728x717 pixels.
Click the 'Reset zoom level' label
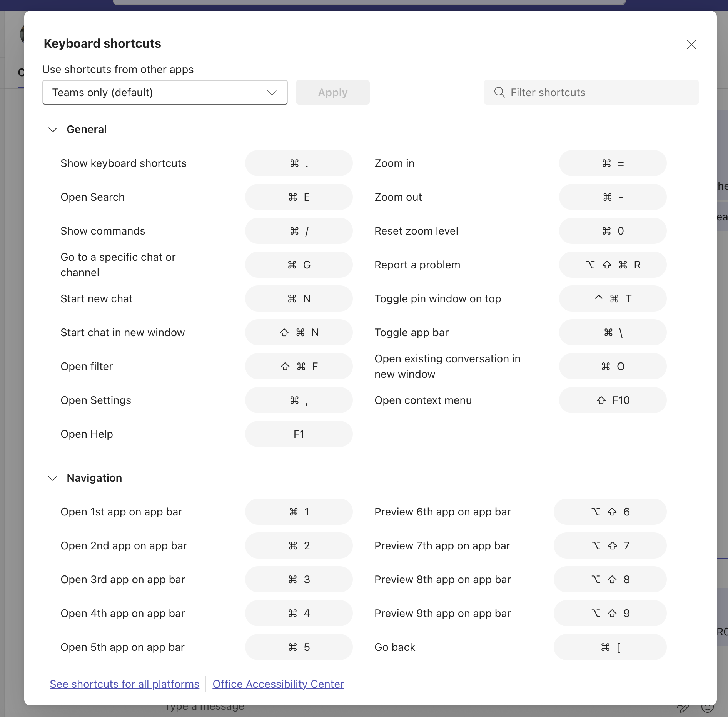pos(416,231)
